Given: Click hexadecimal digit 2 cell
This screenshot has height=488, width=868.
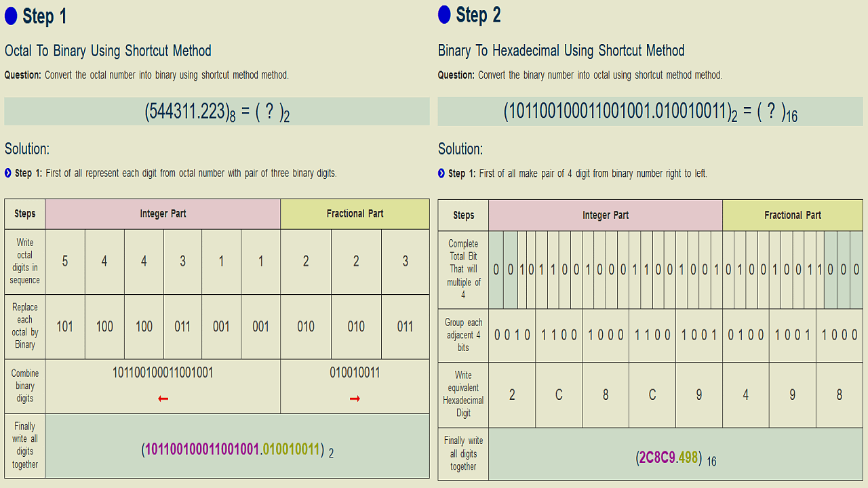Looking at the screenshot, I should coord(512,394).
